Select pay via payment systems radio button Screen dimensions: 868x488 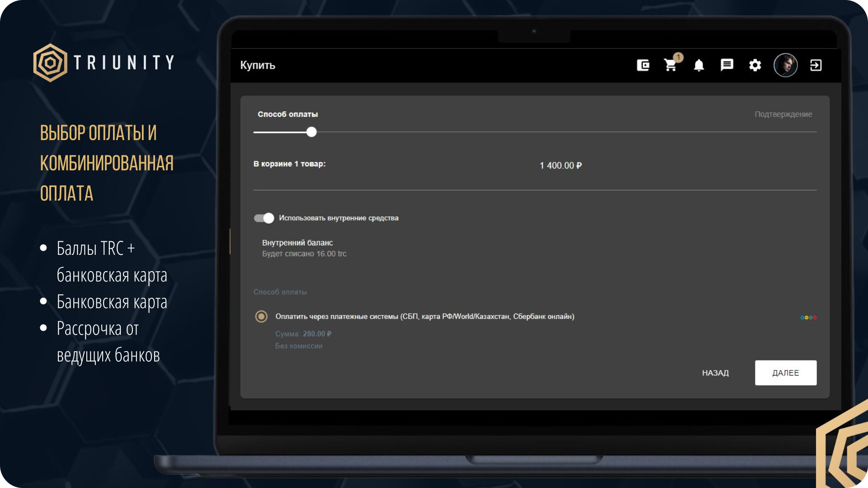click(x=261, y=316)
